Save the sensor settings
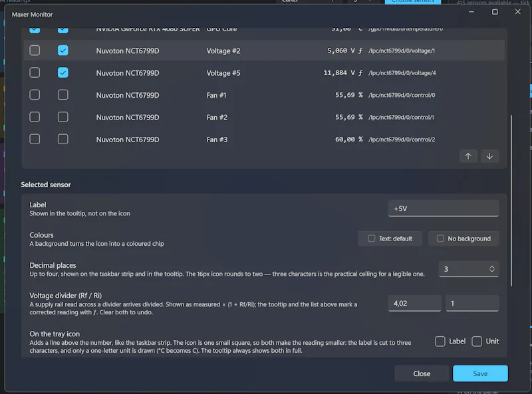The height and width of the screenshot is (394, 532). tap(480, 373)
